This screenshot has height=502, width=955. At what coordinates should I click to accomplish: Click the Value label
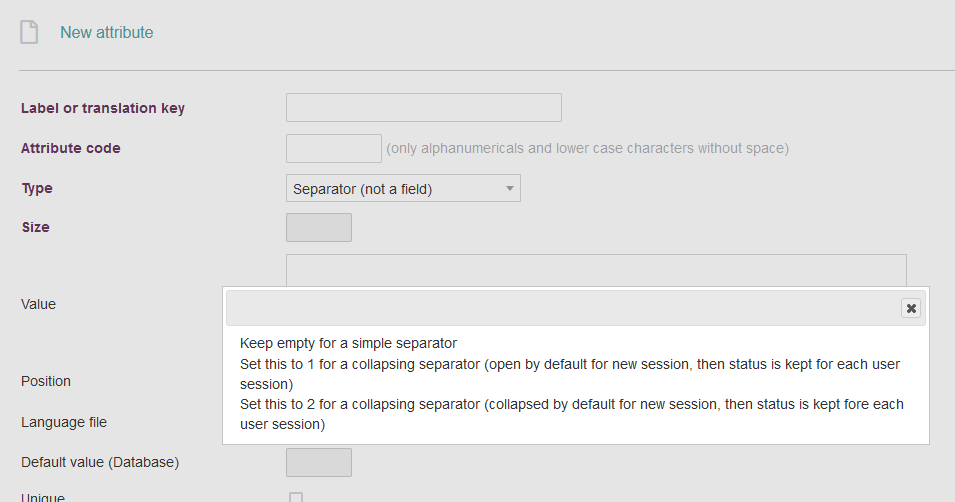pyautogui.click(x=38, y=304)
